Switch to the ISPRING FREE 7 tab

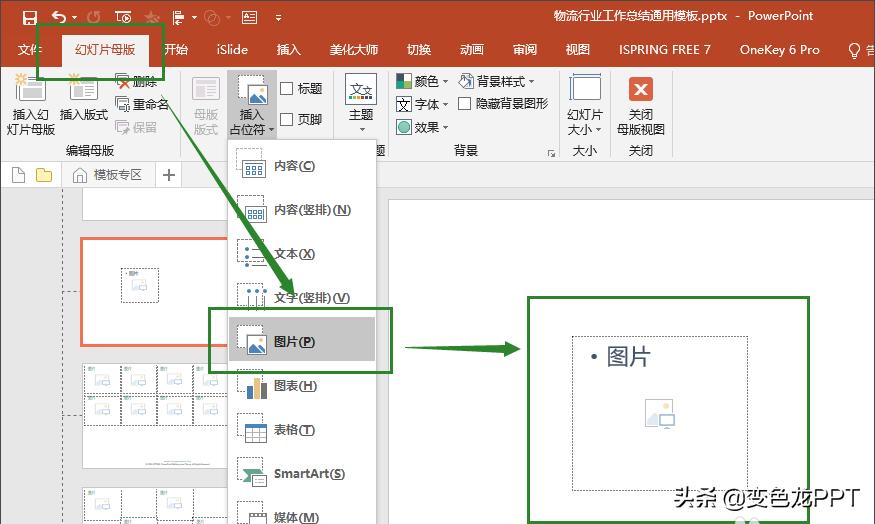click(x=665, y=50)
